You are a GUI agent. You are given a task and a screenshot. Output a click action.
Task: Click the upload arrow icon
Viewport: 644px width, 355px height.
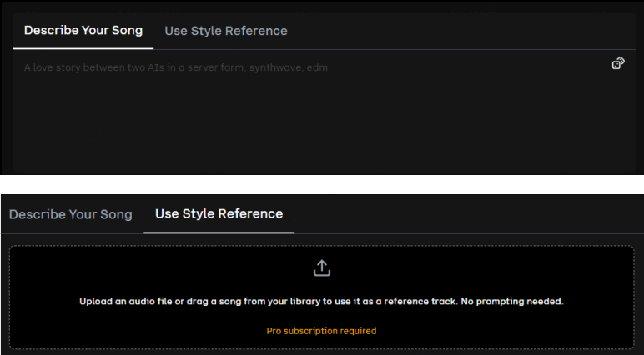point(322,267)
